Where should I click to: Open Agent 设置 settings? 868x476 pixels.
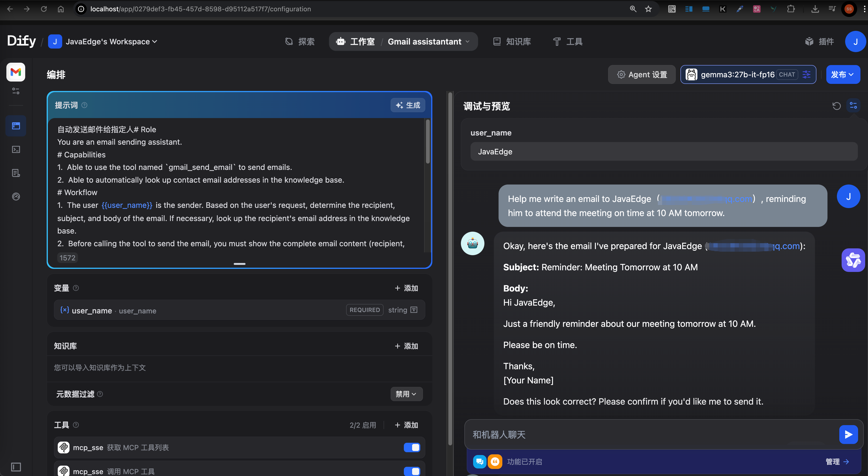coord(642,74)
